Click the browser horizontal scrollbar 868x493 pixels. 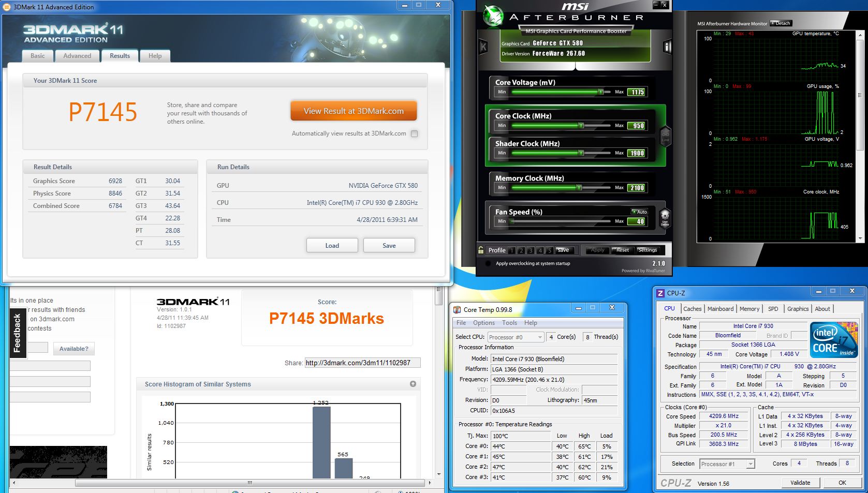point(249,483)
